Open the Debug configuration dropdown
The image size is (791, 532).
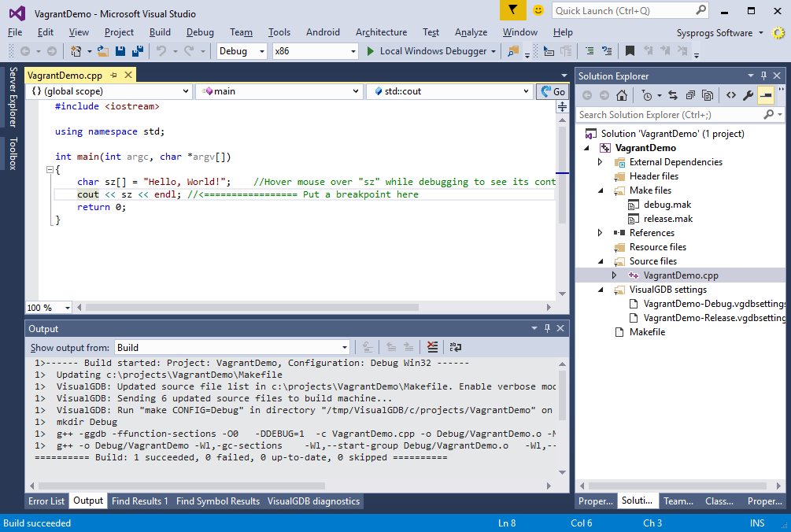pyautogui.click(x=242, y=51)
